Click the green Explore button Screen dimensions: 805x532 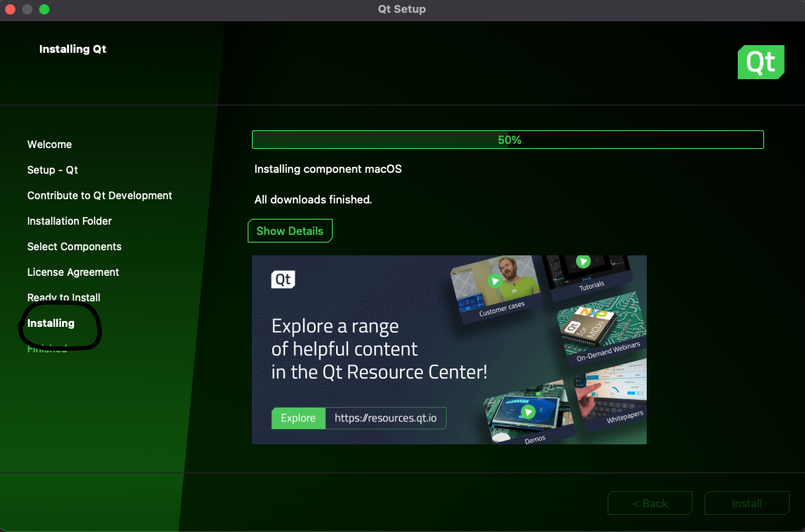pyautogui.click(x=298, y=418)
